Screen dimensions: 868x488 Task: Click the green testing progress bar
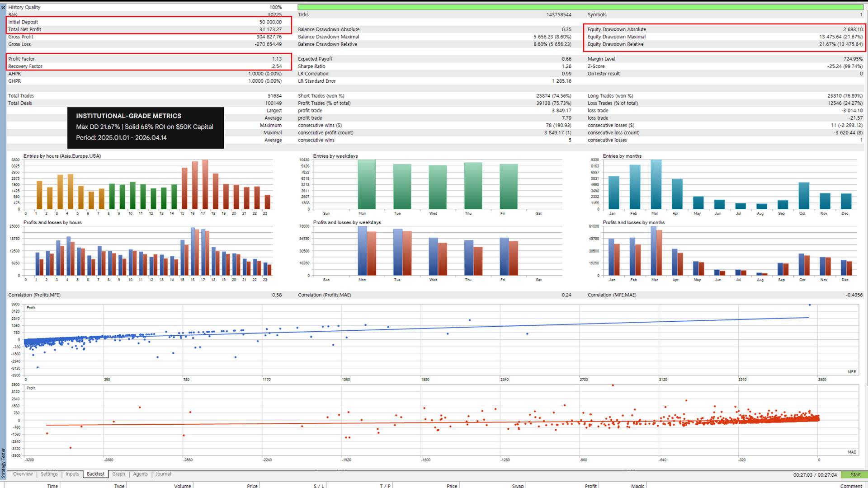point(580,7)
